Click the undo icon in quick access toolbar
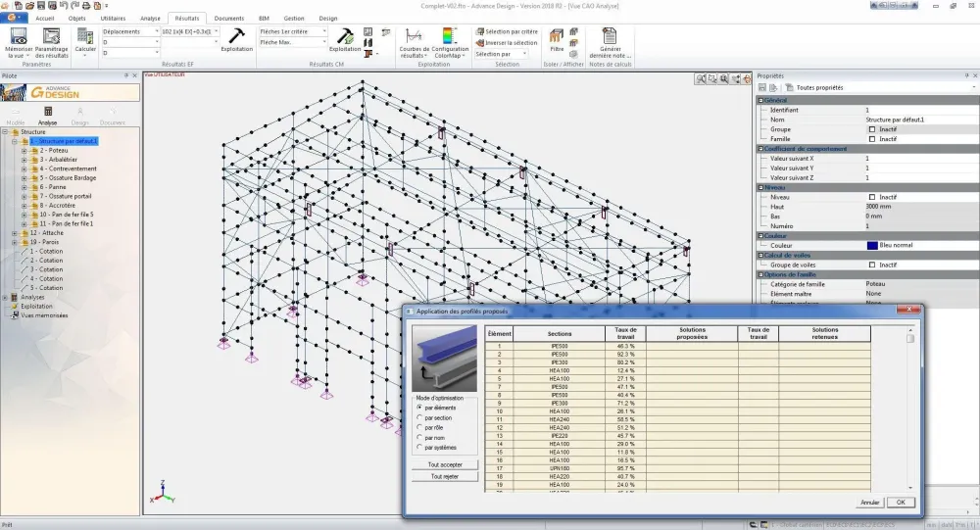This screenshot has width=980, height=530. (64, 6)
